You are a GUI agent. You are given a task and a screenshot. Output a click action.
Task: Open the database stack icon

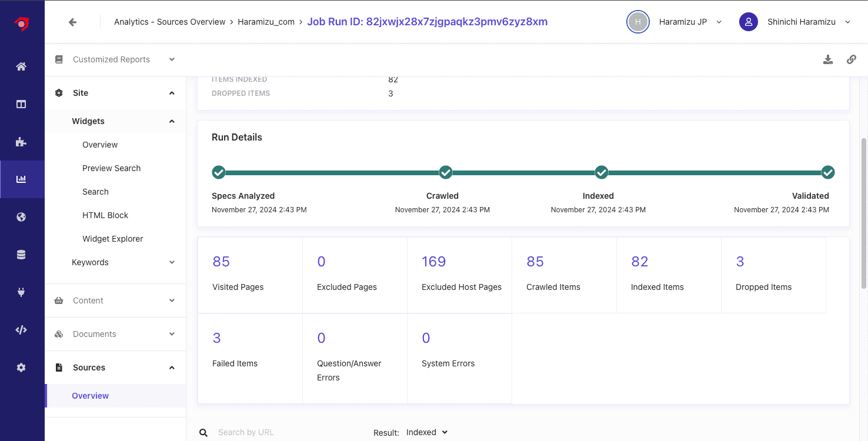21,255
